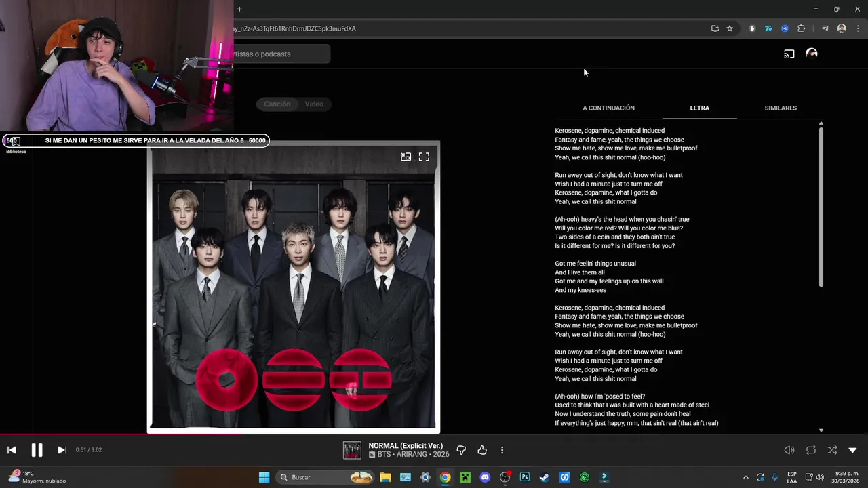Skip to the next track

(x=62, y=450)
